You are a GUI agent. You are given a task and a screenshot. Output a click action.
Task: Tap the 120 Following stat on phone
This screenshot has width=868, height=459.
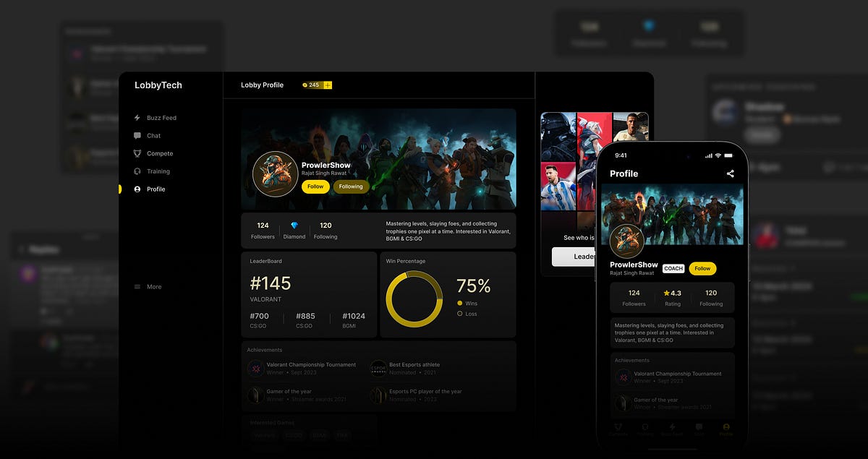(x=711, y=298)
